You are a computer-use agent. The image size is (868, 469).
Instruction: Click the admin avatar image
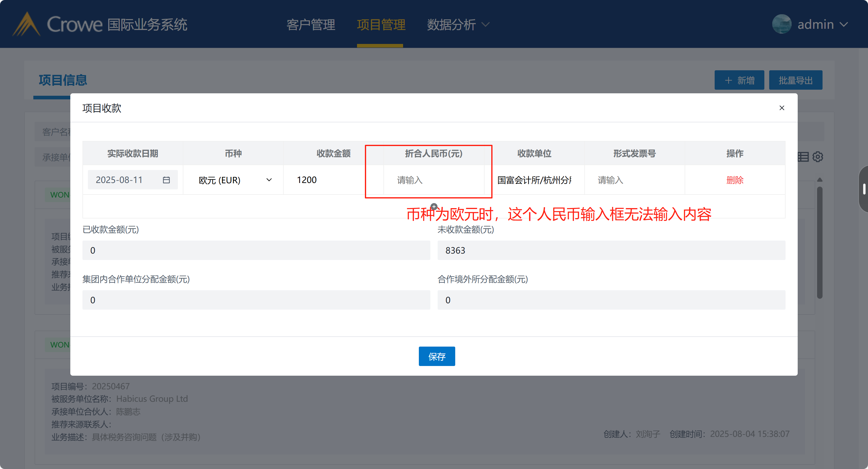[781, 24]
